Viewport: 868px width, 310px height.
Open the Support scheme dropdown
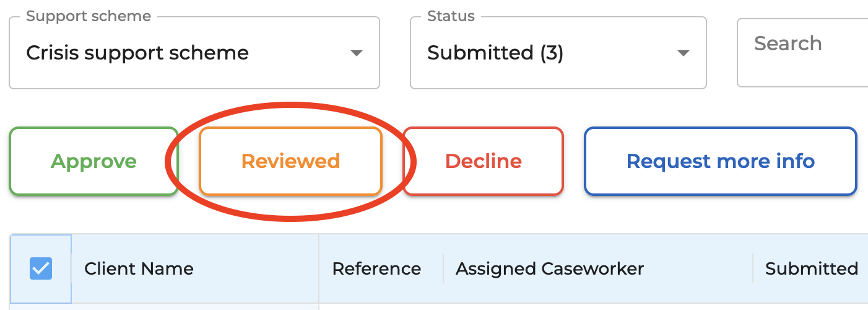click(194, 53)
